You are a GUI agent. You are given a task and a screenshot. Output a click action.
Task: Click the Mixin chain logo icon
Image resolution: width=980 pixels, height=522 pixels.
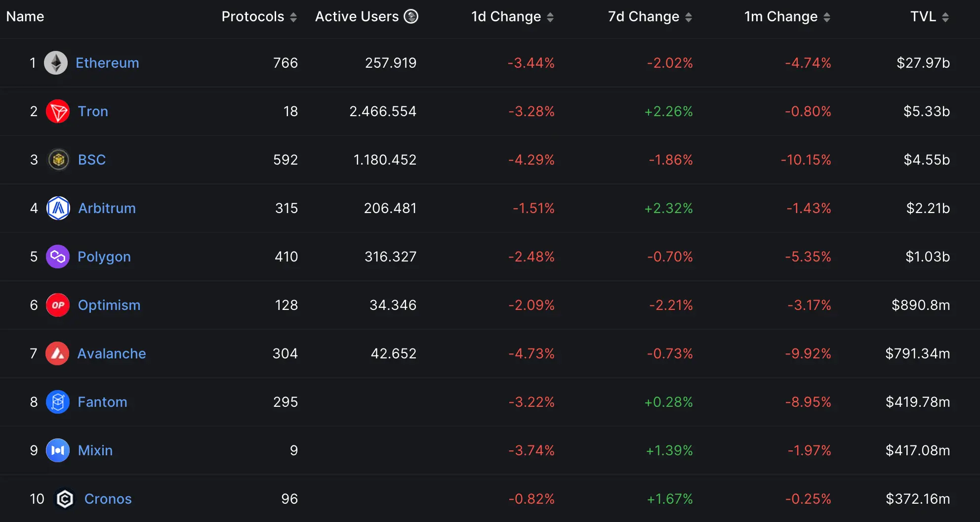pos(58,450)
